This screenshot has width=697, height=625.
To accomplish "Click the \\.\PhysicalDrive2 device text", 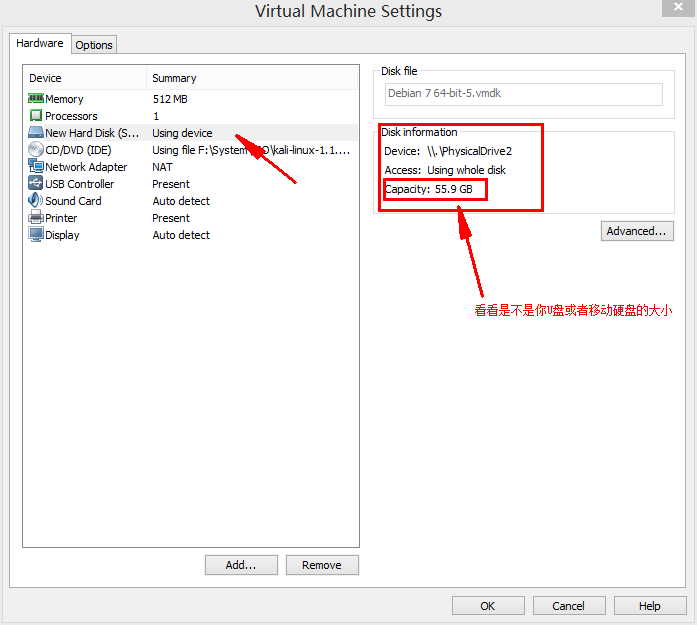I will pos(469,151).
